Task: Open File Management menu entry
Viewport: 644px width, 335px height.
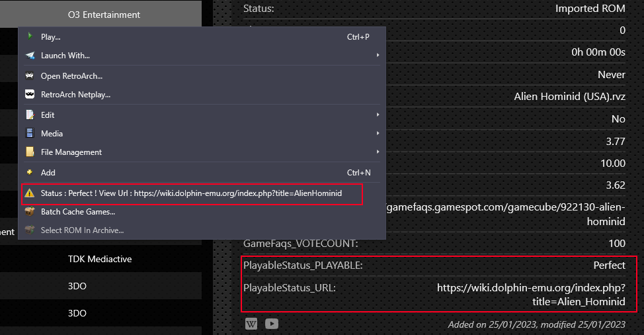Action: tap(202, 152)
